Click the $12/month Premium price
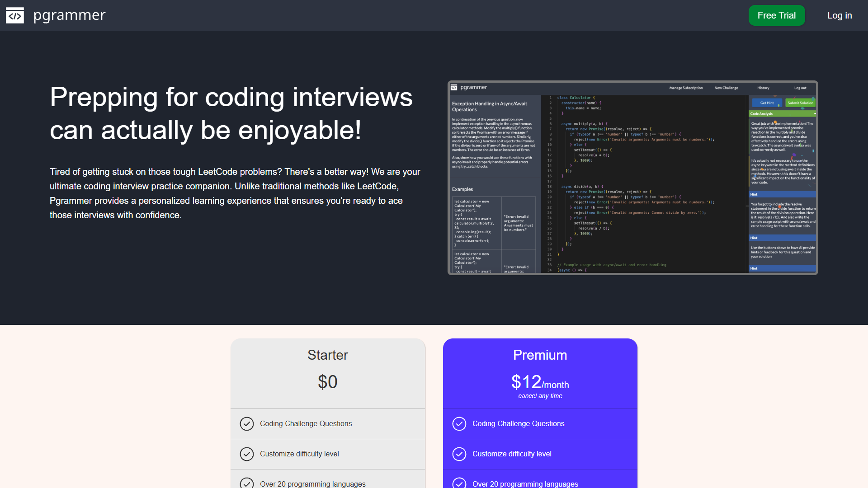 pyautogui.click(x=540, y=382)
